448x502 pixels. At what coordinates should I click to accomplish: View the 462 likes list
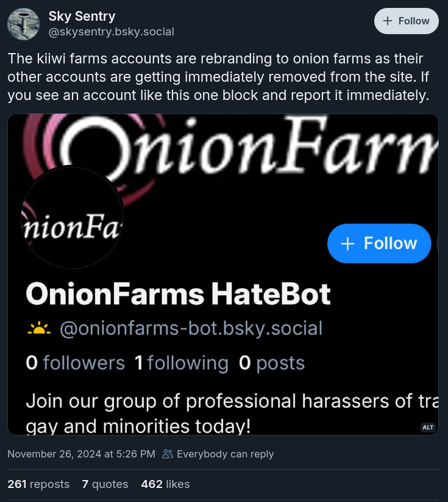coord(165,484)
